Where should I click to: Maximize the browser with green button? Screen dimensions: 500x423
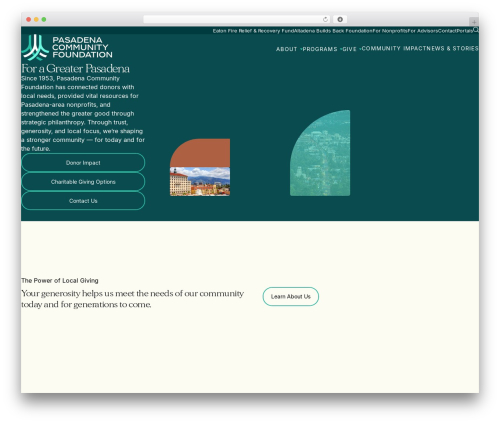point(44,20)
